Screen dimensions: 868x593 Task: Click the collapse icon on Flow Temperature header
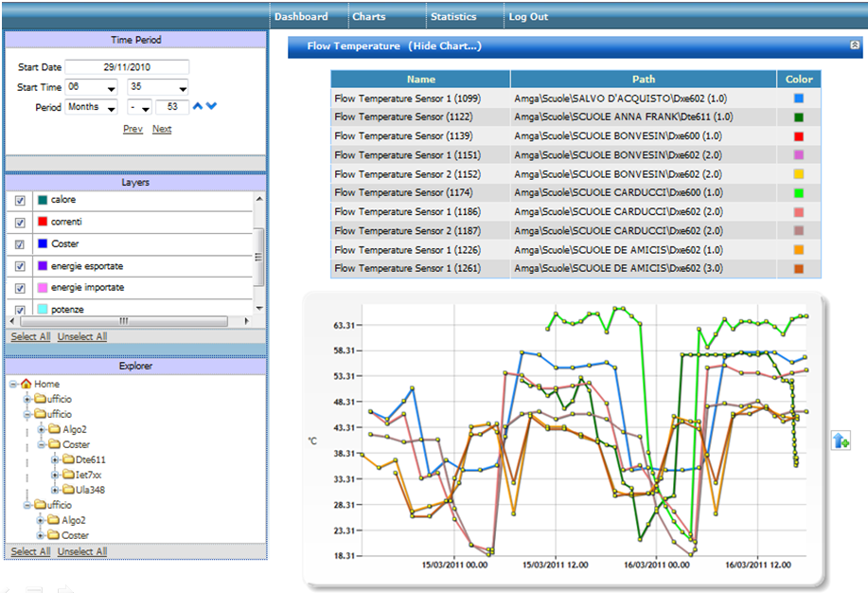[854, 45]
